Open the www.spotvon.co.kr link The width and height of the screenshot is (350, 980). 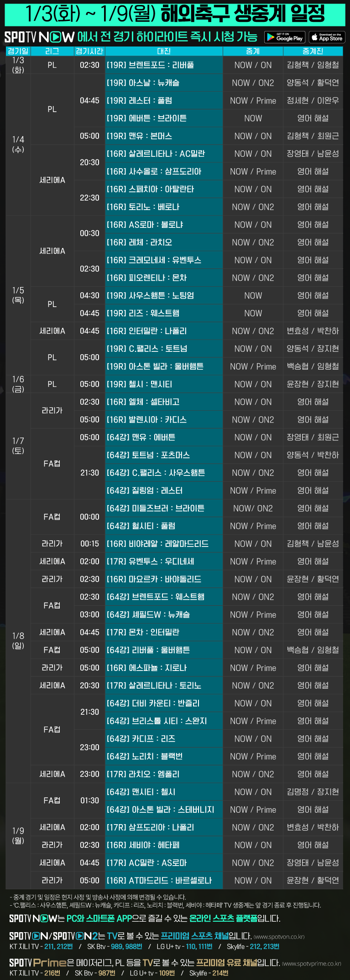tap(279, 937)
